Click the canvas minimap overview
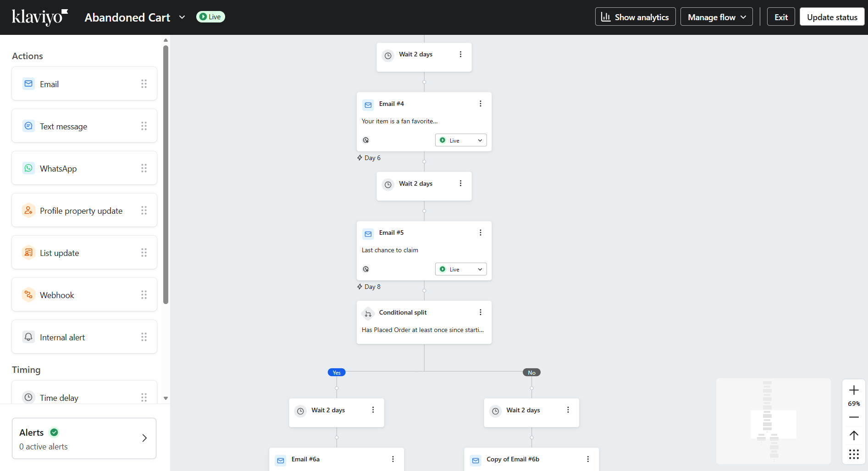Screen dimensions: 868x471 [x=773, y=421]
